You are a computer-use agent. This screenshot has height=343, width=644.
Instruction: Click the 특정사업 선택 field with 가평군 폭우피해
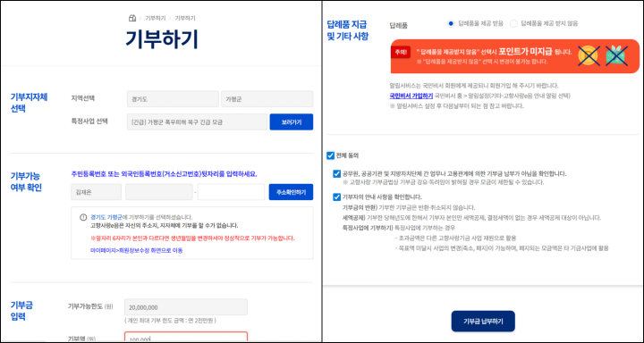point(197,121)
